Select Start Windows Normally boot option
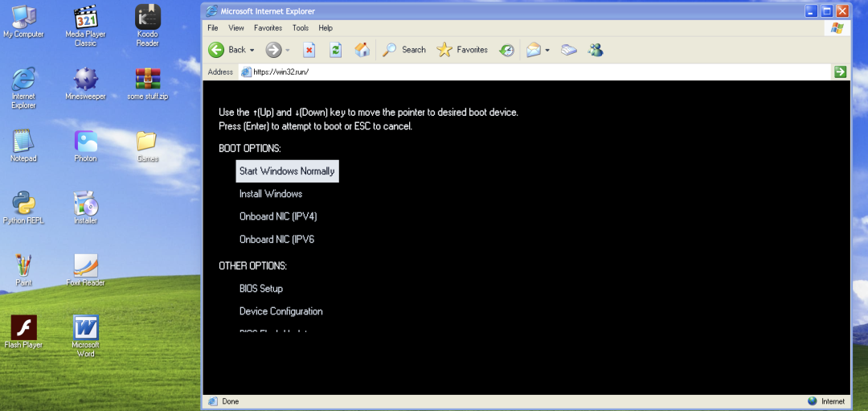868x411 pixels. (287, 171)
